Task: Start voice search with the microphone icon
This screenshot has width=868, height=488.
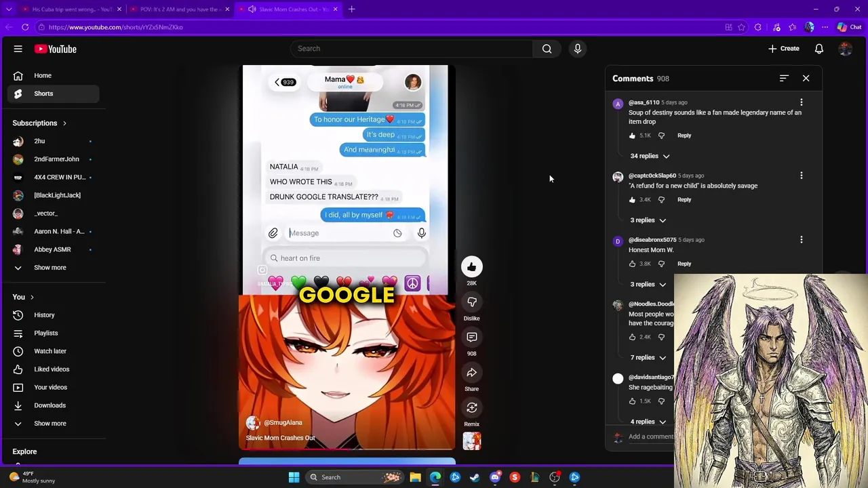Action: click(x=578, y=49)
